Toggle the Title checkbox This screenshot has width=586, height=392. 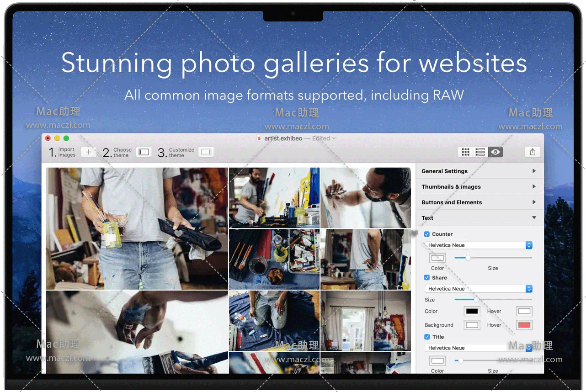tap(427, 337)
